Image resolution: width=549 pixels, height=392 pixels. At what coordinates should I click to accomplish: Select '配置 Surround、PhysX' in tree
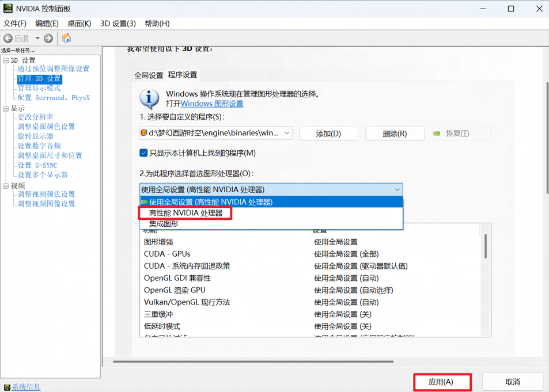click(x=54, y=98)
